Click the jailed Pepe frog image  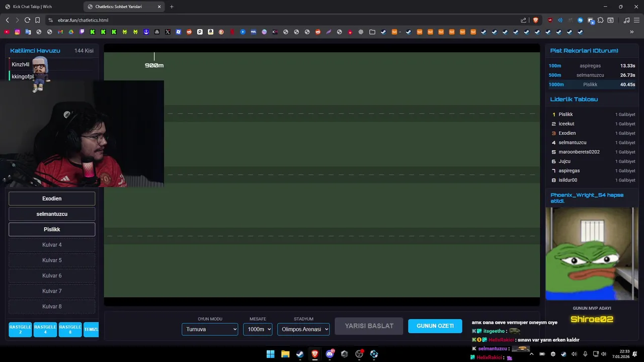pyautogui.click(x=592, y=253)
